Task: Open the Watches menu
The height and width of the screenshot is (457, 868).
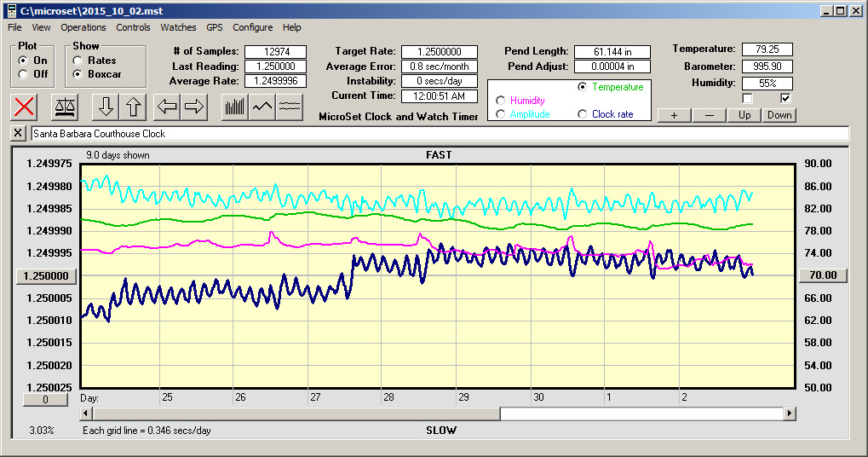Action: pyautogui.click(x=178, y=27)
